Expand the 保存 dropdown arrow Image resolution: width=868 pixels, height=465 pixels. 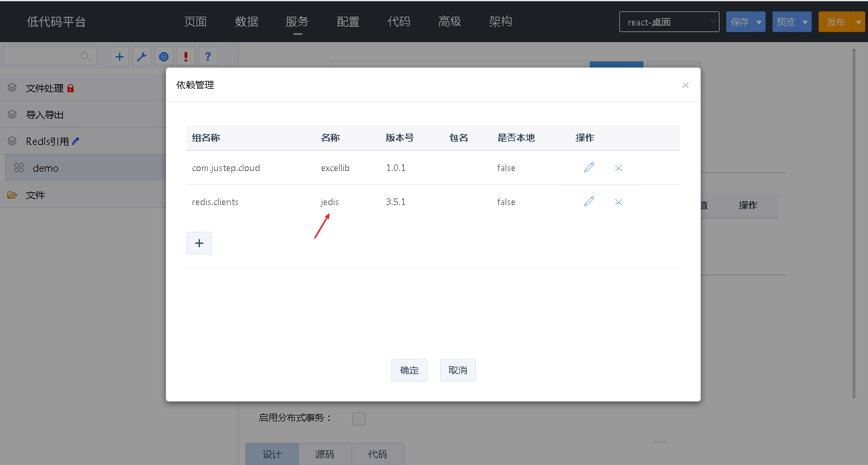(x=759, y=22)
